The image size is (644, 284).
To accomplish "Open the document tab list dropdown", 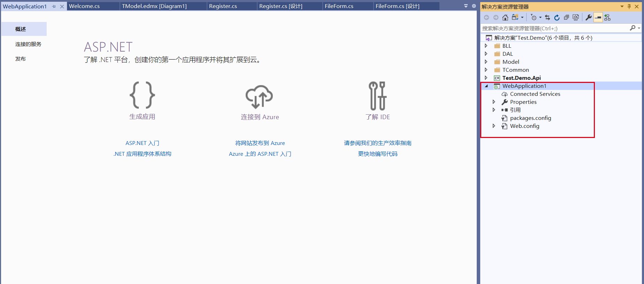I will (x=466, y=6).
